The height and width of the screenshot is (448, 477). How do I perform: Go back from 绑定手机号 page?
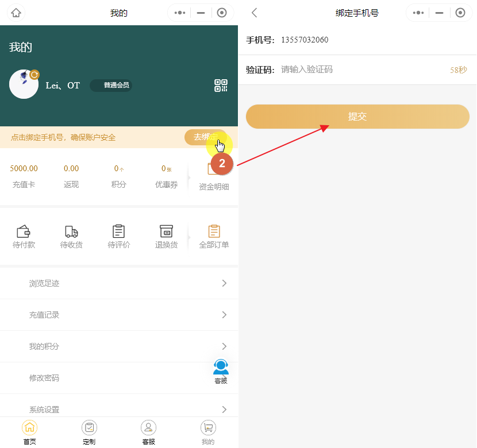255,13
